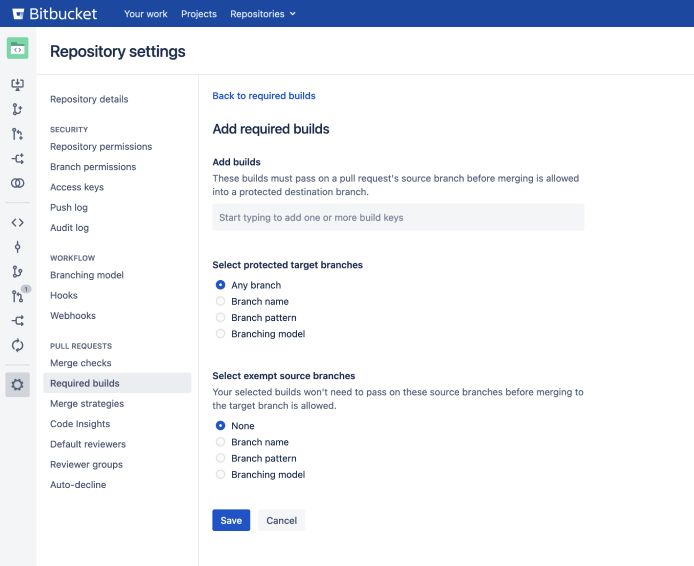Click the Save button
Screen dimensions: 694x566
point(231,520)
